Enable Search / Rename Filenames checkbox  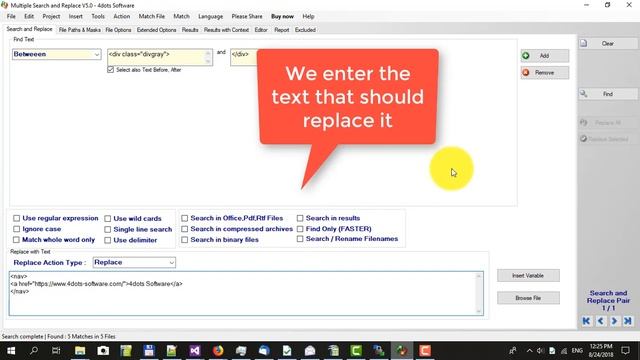(300, 239)
